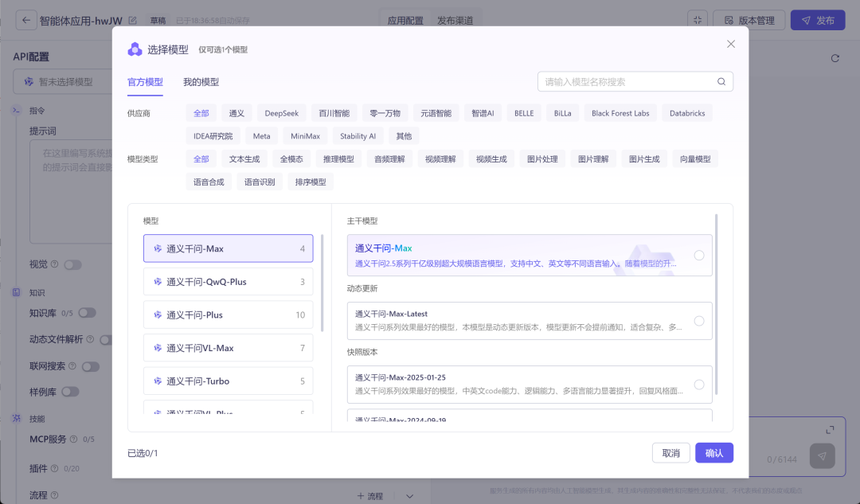Filter model type by 排序模型

[311, 182]
